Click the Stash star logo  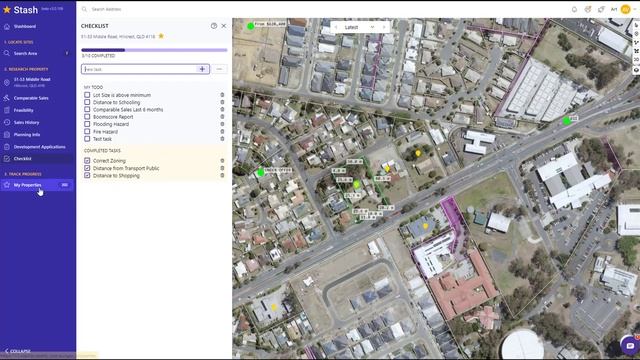[7, 9]
